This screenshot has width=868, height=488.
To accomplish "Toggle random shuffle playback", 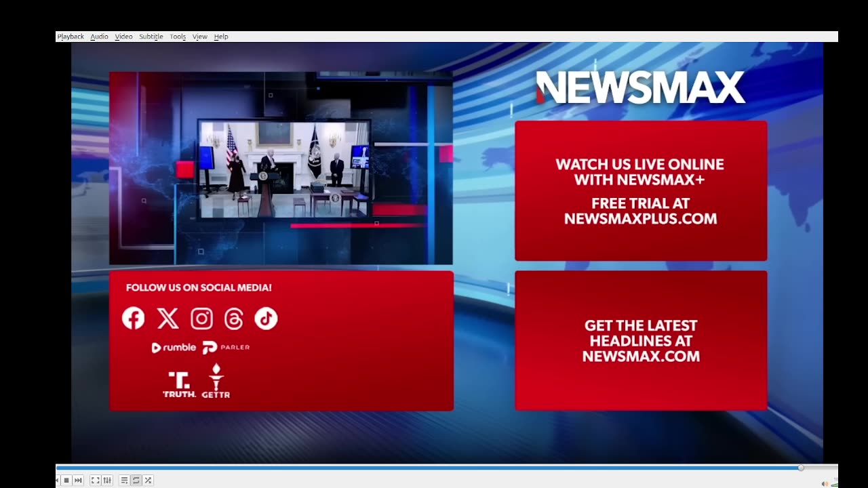I will pyautogui.click(x=147, y=480).
